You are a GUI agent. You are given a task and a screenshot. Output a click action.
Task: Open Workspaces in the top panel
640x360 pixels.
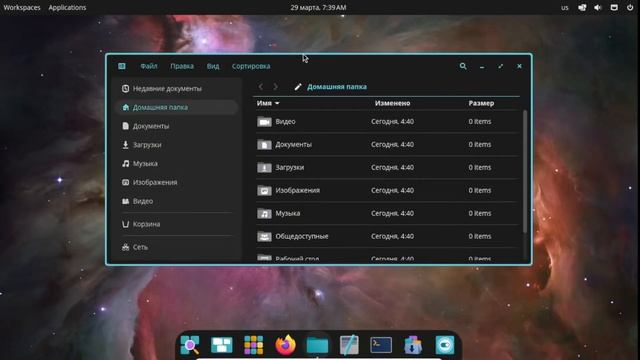tap(22, 7)
